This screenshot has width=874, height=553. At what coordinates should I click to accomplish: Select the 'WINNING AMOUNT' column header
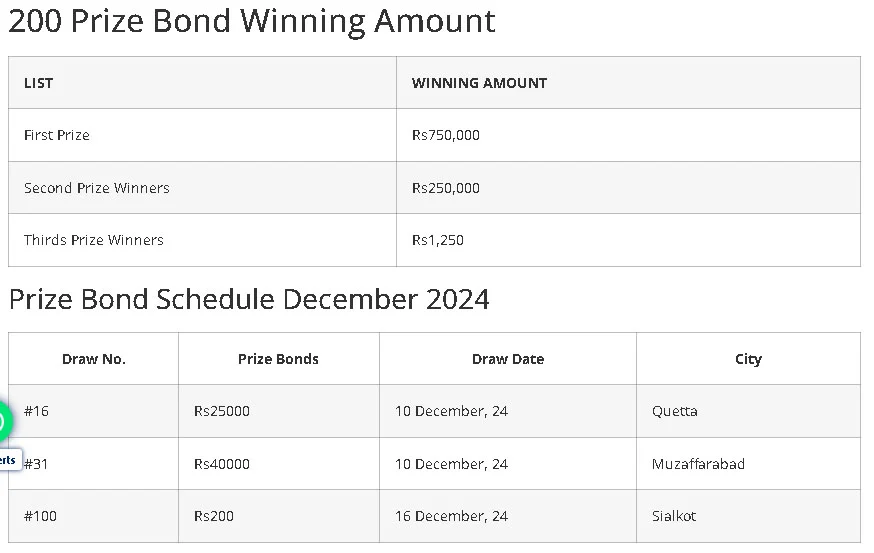click(x=479, y=83)
